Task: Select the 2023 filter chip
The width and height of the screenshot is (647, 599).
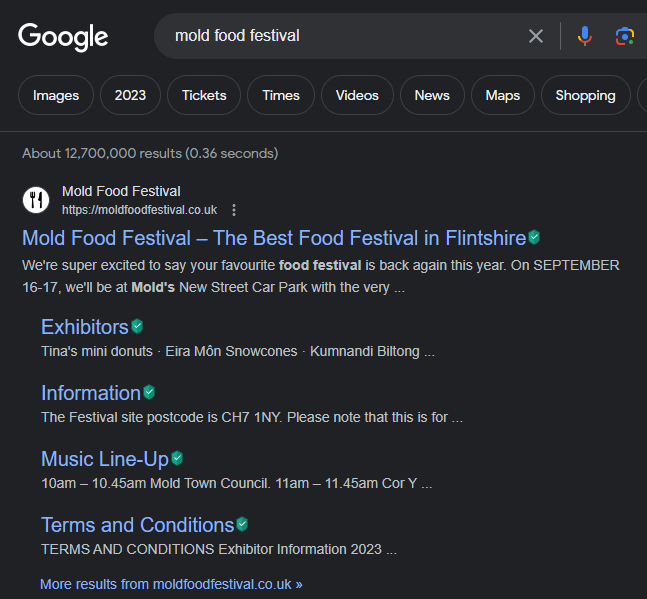Action: (x=130, y=95)
